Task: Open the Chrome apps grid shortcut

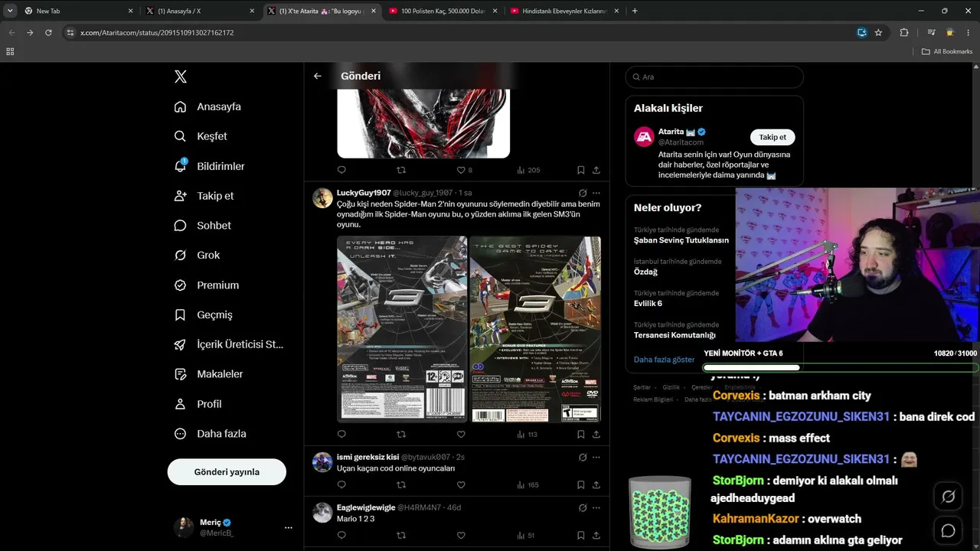Action: pos(10,51)
